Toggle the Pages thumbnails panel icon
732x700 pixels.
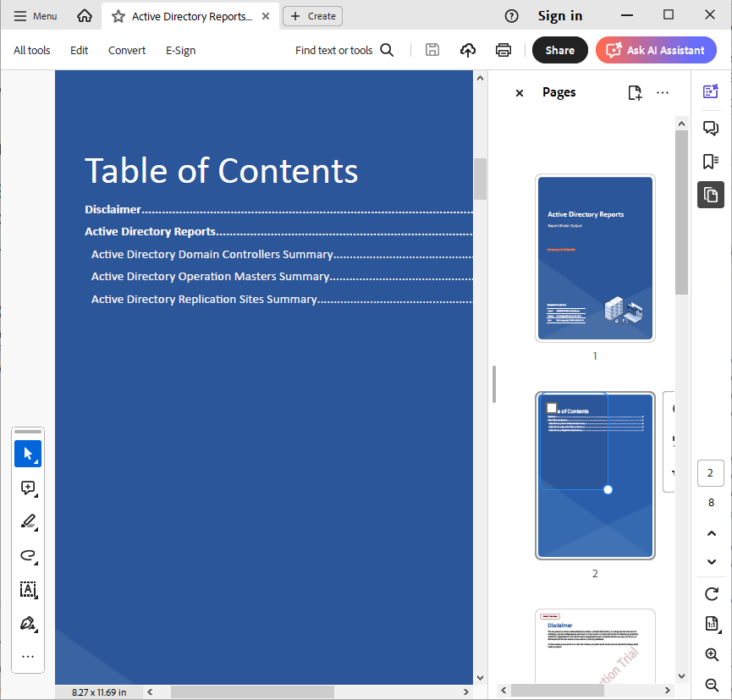coord(711,195)
